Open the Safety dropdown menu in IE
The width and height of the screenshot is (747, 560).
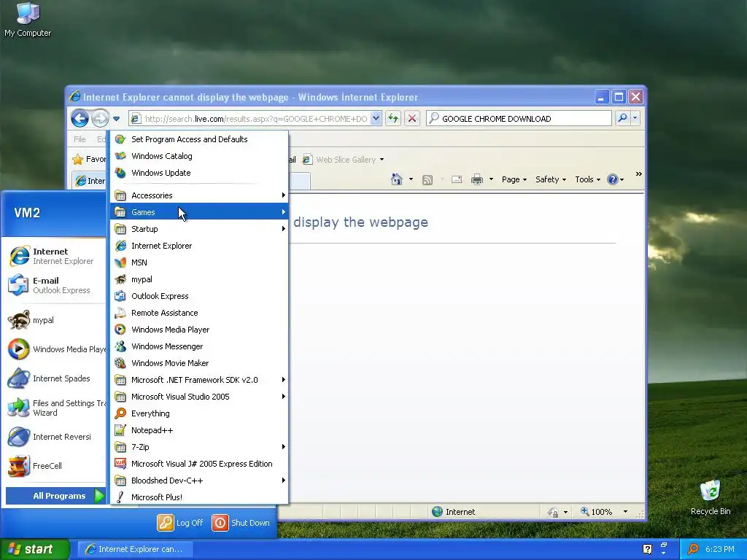click(551, 179)
